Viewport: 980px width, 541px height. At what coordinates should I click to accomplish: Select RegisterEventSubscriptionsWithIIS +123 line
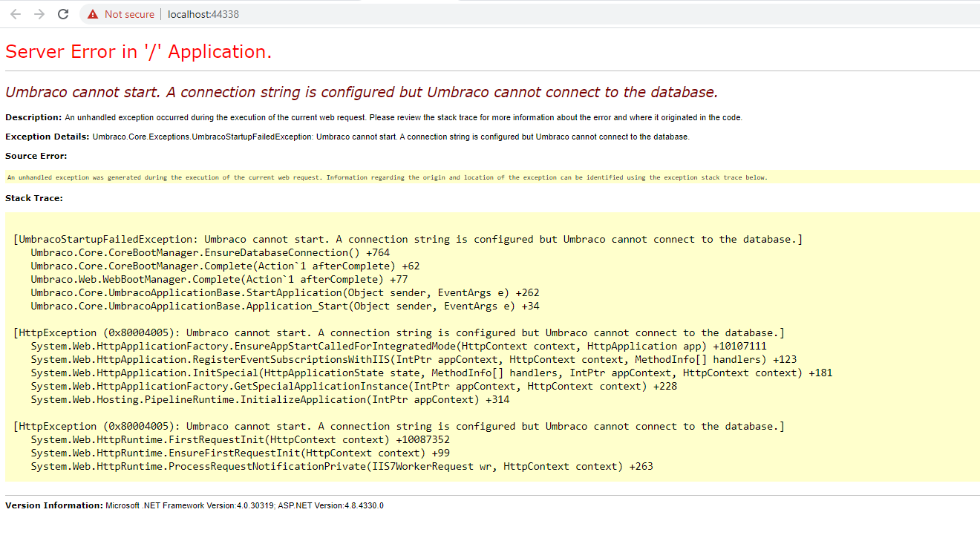(414, 359)
